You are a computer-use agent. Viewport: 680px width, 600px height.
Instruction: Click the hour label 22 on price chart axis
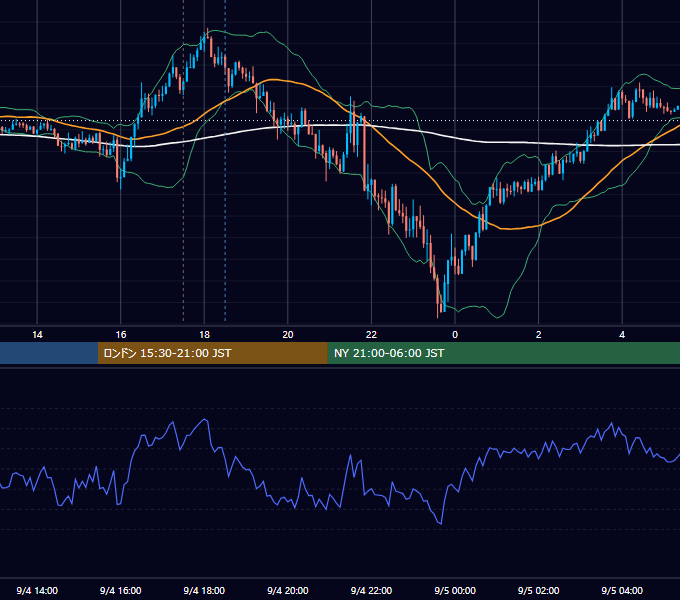tap(371, 335)
